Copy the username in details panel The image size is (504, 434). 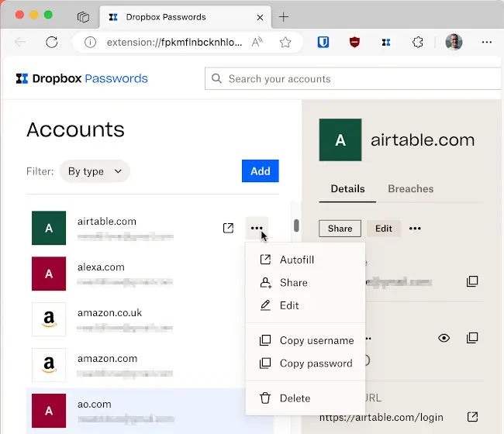coord(472,281)
